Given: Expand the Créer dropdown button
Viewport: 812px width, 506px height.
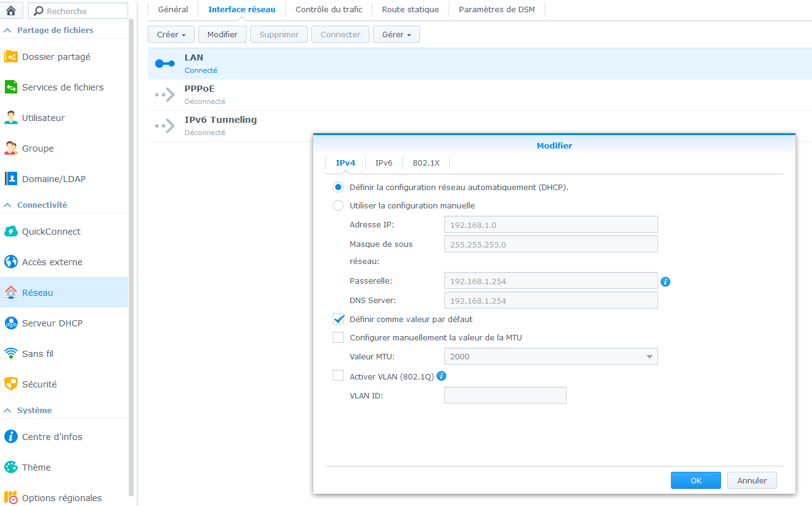Looking at the screenshot, I should [x=171, y=34].
